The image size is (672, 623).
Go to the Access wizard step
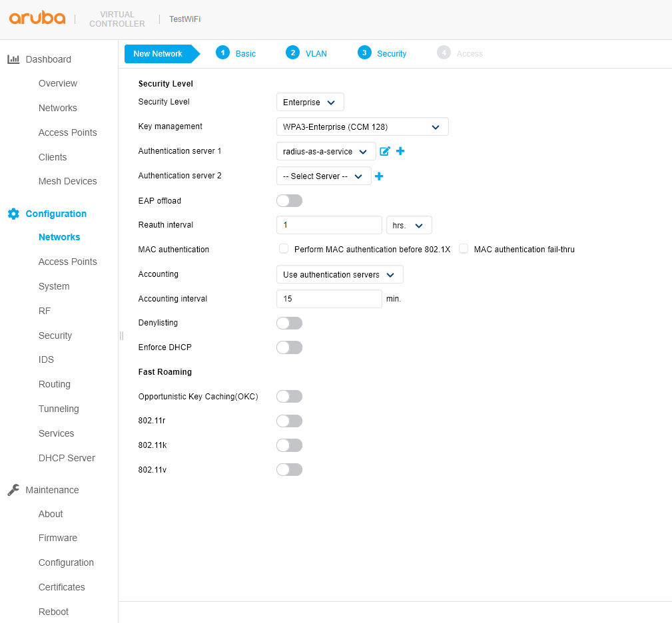[470, 53]
